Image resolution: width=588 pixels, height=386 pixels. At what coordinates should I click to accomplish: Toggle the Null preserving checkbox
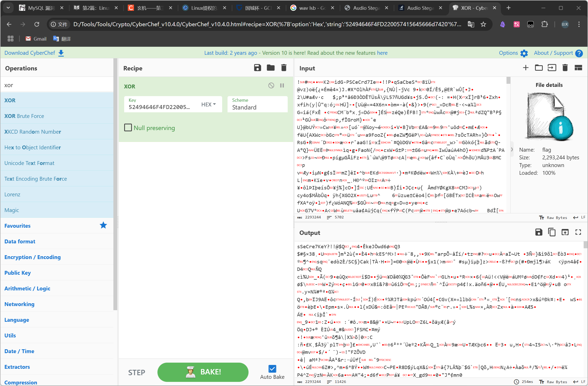[128, 128]
